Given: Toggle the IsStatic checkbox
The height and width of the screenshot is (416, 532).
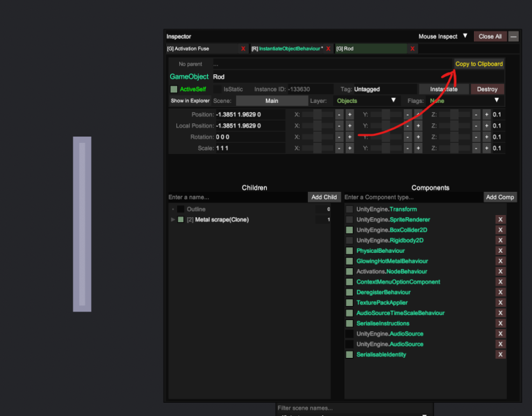Looking at the screenshot, I should click(x=218, y=89).
